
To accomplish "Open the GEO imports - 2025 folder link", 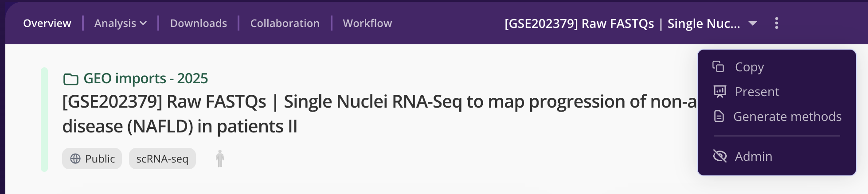I will coord(145,78).
